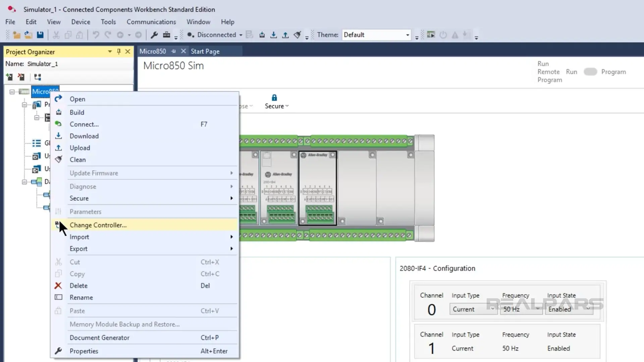
Task: Select Document Generator in the context menu
Action: [x=145, y=338]
